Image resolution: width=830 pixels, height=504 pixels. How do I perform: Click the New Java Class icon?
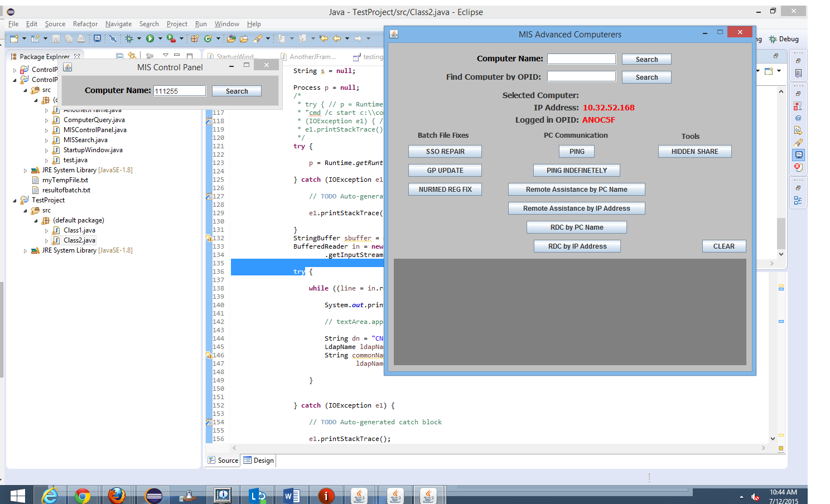click(207, 38)
